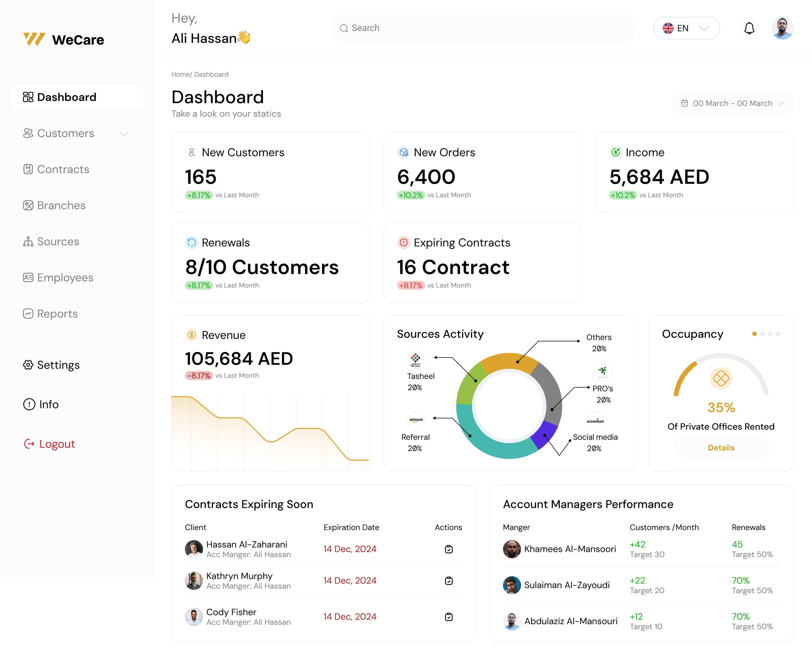The width and height of the screenshot is (812, 658).
Task: Expand the Customers sidebar submenu
Action: [124, 133]
